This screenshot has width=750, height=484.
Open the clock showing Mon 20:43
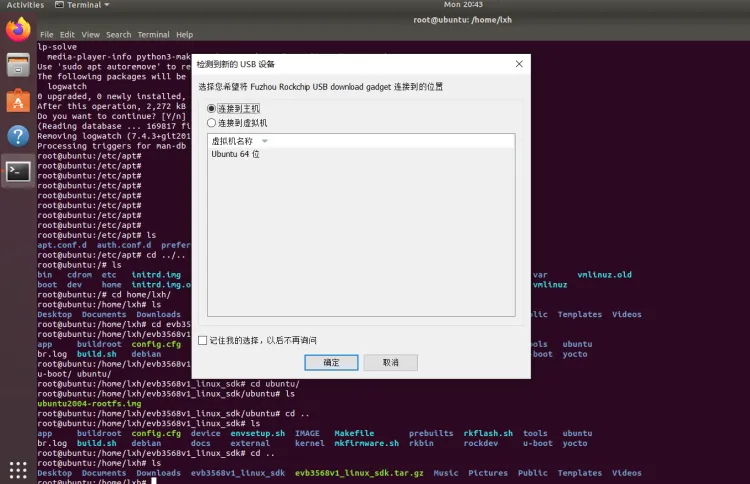(x=463, y=5)
